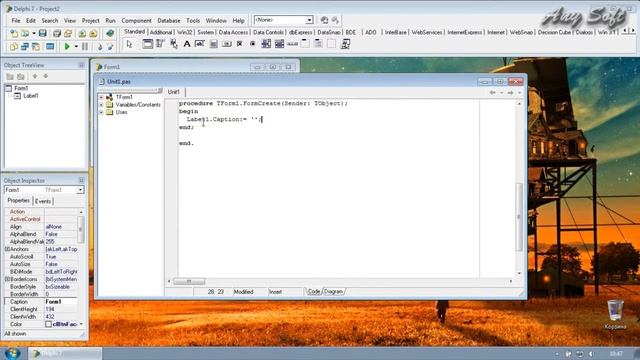Open the Run button dropdown arrow
This screenshot has width=640, height=360.
(76, 47)
